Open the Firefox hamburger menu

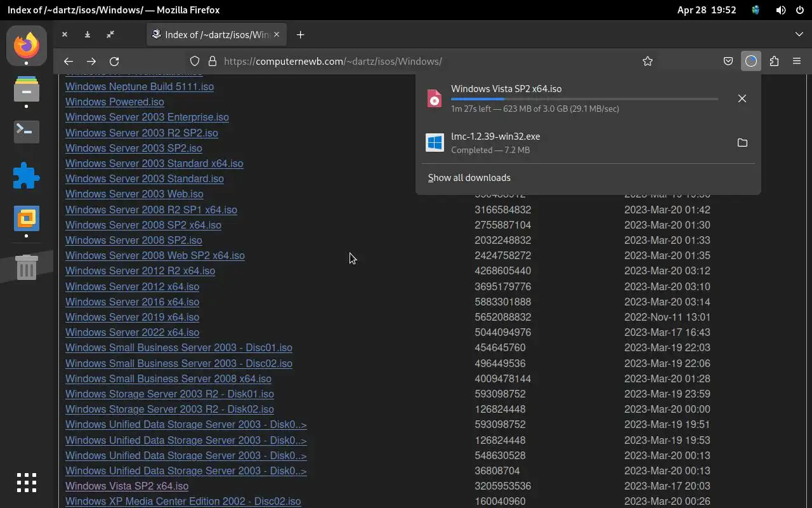pyautogui.click(x=797, y=61)
